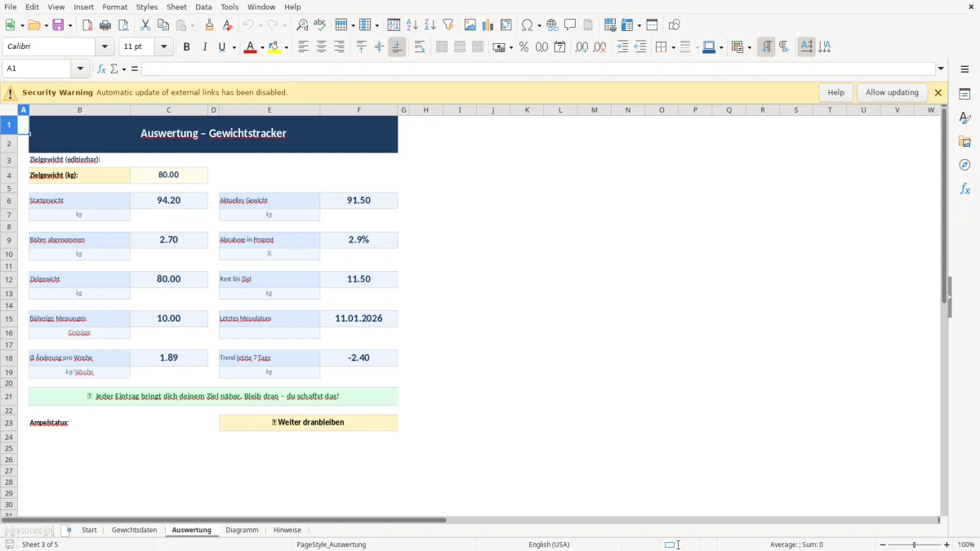Screen dimensions: 980x551
Task: Toggle left-to-right text direction
Action: (x=766, y=47)
